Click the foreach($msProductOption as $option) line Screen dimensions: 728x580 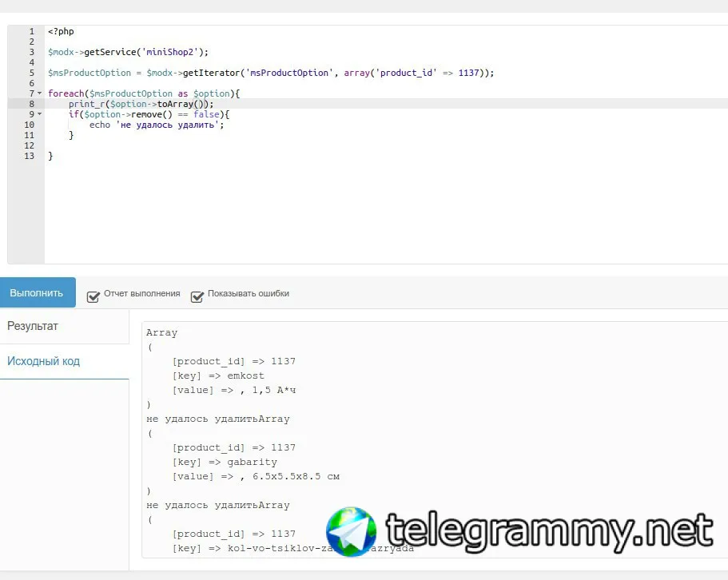coord(144,93)
